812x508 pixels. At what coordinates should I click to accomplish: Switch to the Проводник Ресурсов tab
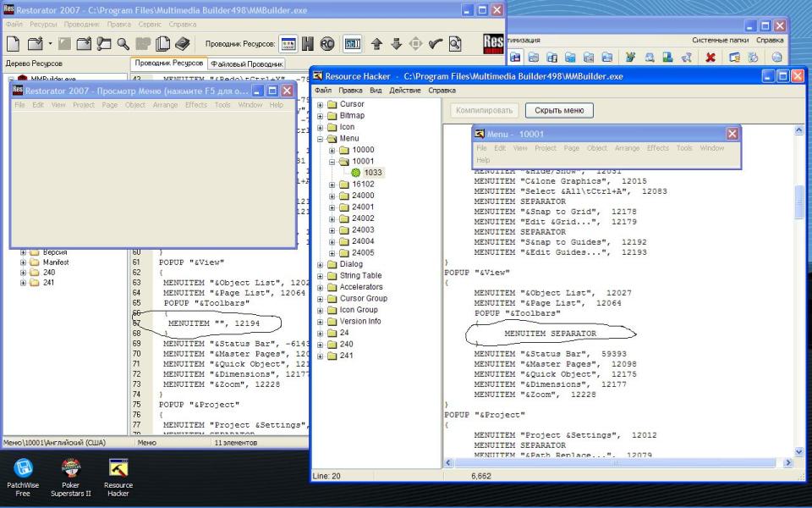pyautogui.click(x=169, y=63)
